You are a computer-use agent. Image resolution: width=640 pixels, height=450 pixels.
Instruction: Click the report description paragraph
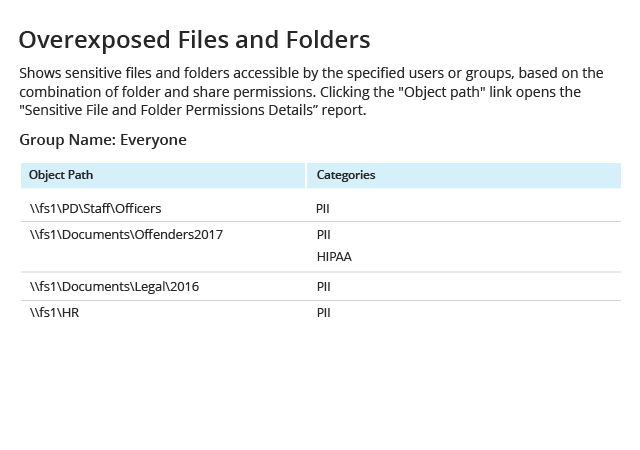coord(311,92)
